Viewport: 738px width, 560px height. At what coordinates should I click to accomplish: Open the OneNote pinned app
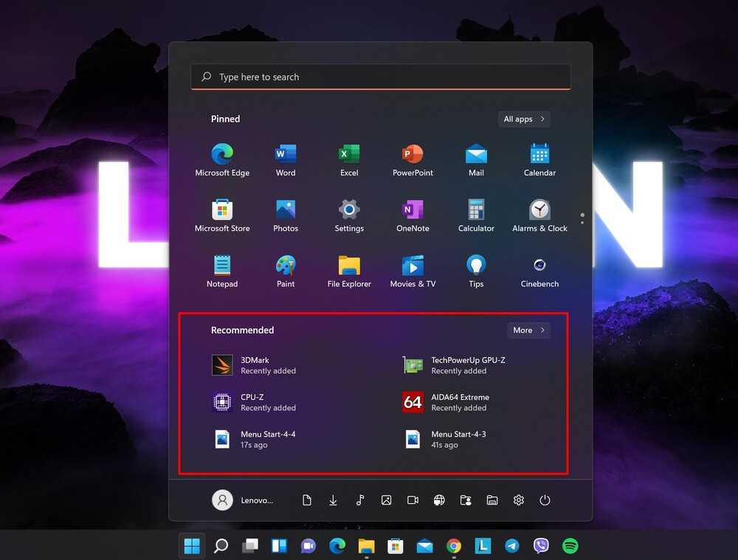coord(413,210)
